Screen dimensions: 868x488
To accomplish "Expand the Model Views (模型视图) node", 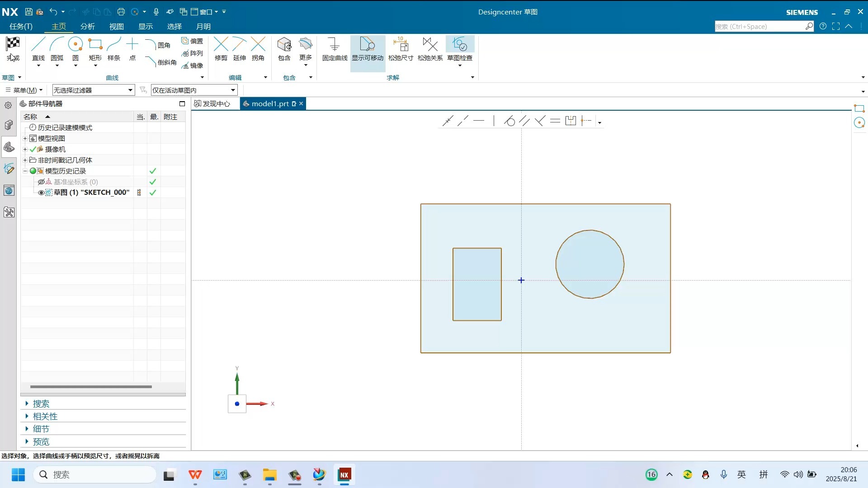I will 25,139.
